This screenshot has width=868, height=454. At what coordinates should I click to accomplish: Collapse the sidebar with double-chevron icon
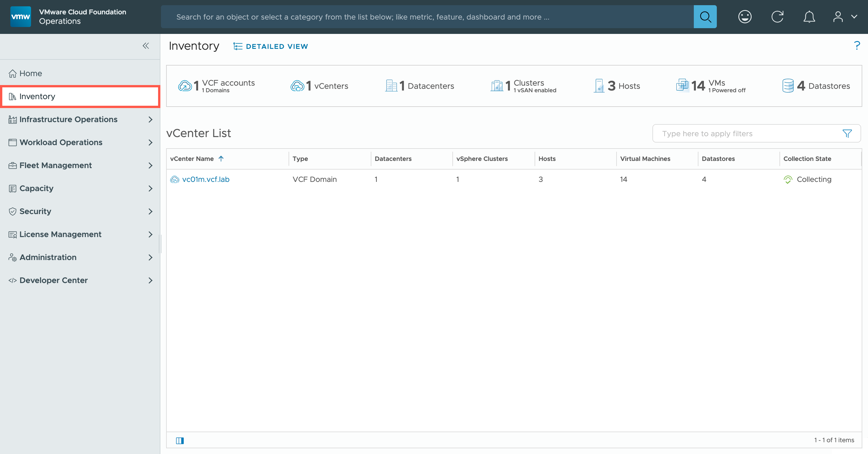click(145, 46)
